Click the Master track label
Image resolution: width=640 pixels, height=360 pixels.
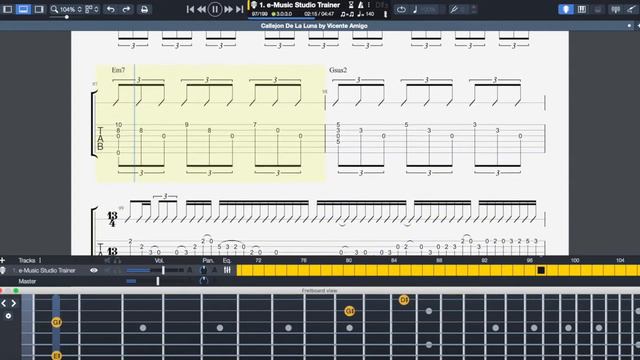coord(27,281)
